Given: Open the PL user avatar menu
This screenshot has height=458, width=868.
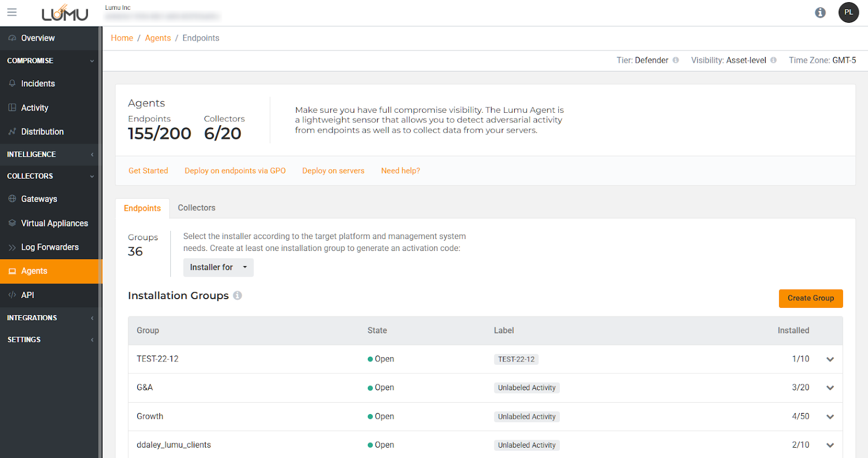Looking at the screenshot, I should pyautogui.click(x=848, y=12).
